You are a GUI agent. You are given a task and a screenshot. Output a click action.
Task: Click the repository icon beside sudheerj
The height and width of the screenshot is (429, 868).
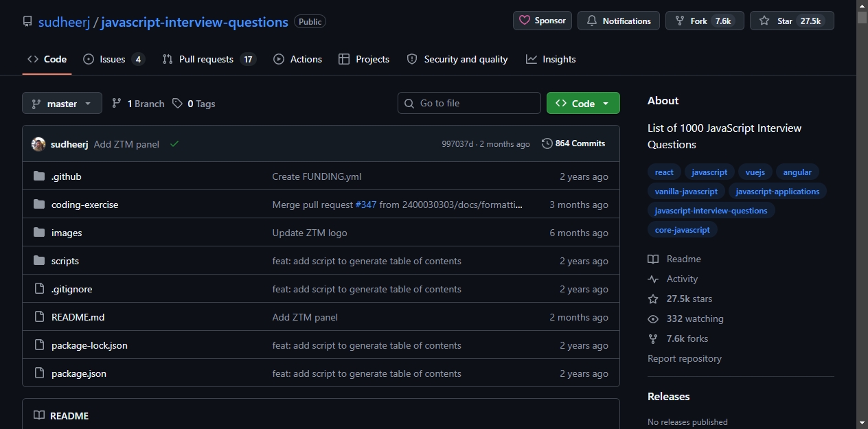tap(27, 22)
